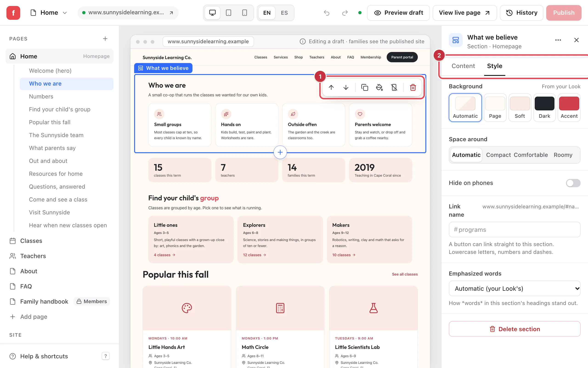Switch to phone preview device
Screen dimensions: 588x368
(244, 13)
